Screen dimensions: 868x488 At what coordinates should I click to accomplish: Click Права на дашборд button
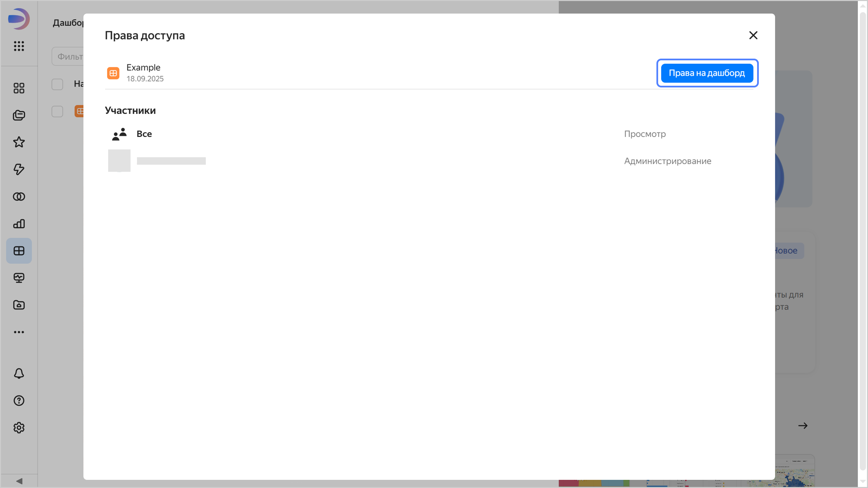(x=707, y=73)
